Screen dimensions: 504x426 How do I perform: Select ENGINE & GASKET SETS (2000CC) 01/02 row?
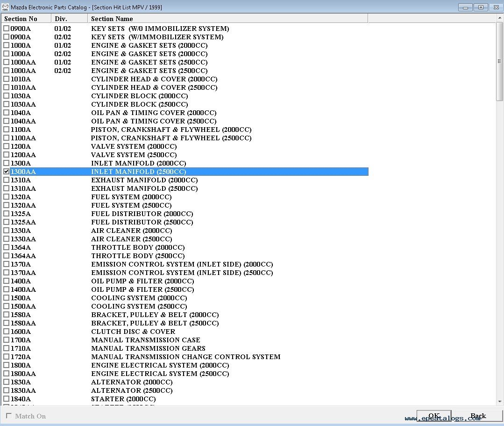(185, 45)
